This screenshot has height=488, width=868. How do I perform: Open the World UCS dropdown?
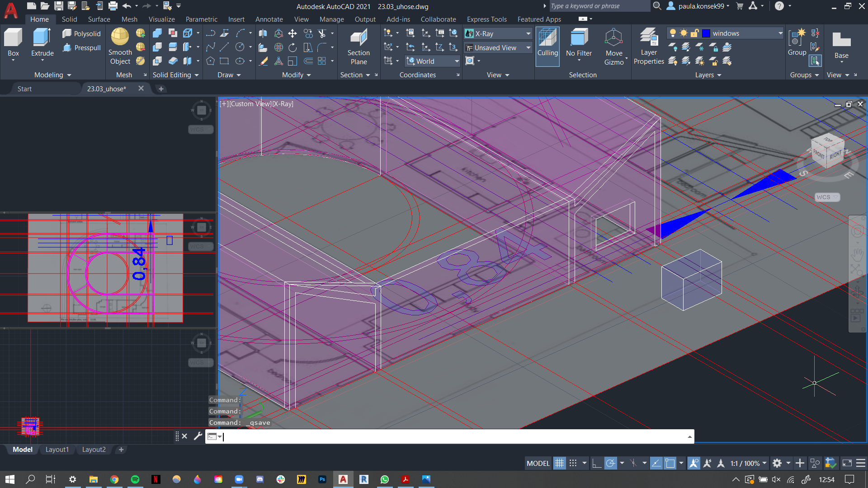457,61
